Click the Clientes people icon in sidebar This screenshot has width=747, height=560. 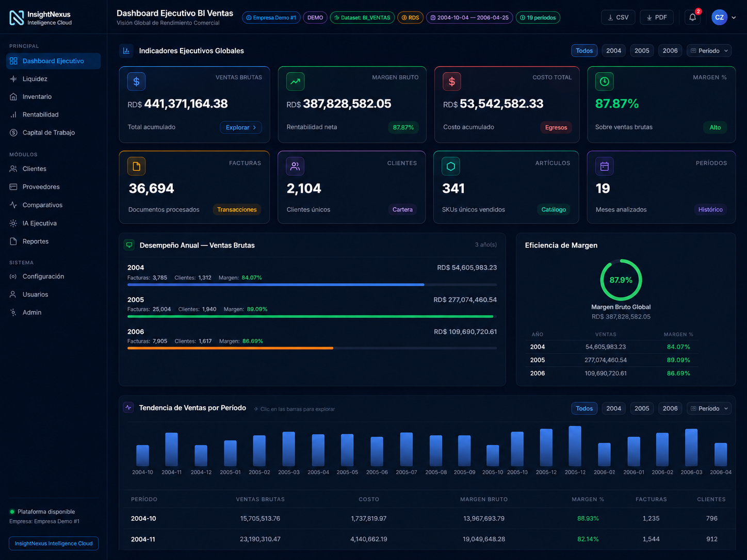[x=13, y=169]
